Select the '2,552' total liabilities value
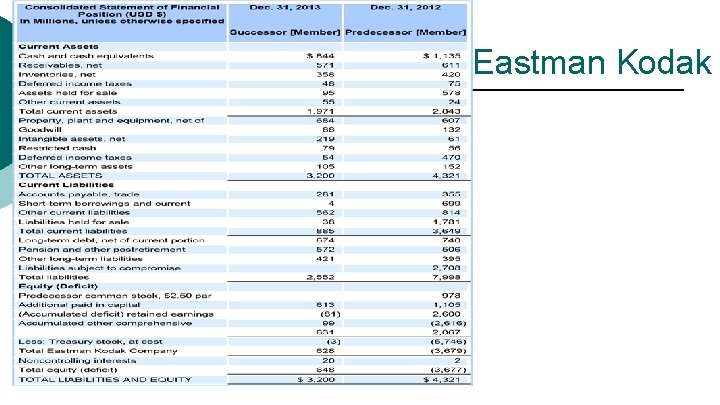Viewport: 720px width, 405px height. coord(321,277)
